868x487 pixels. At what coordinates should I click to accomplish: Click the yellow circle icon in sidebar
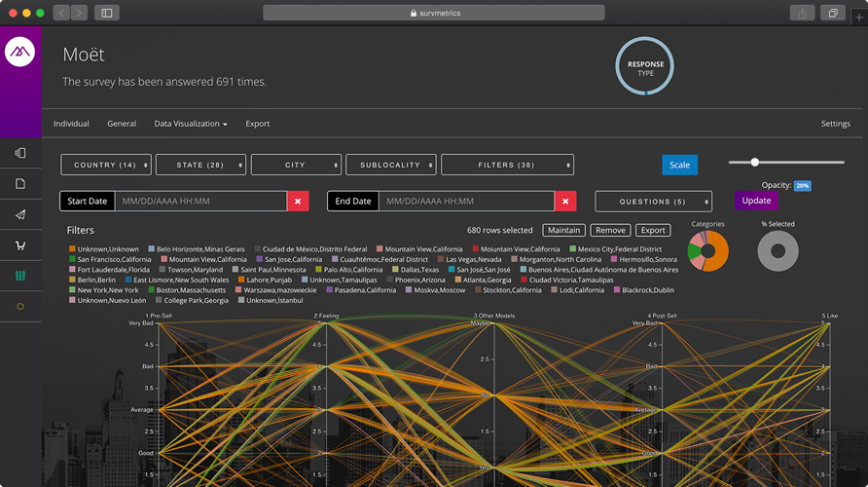[20, 307]
